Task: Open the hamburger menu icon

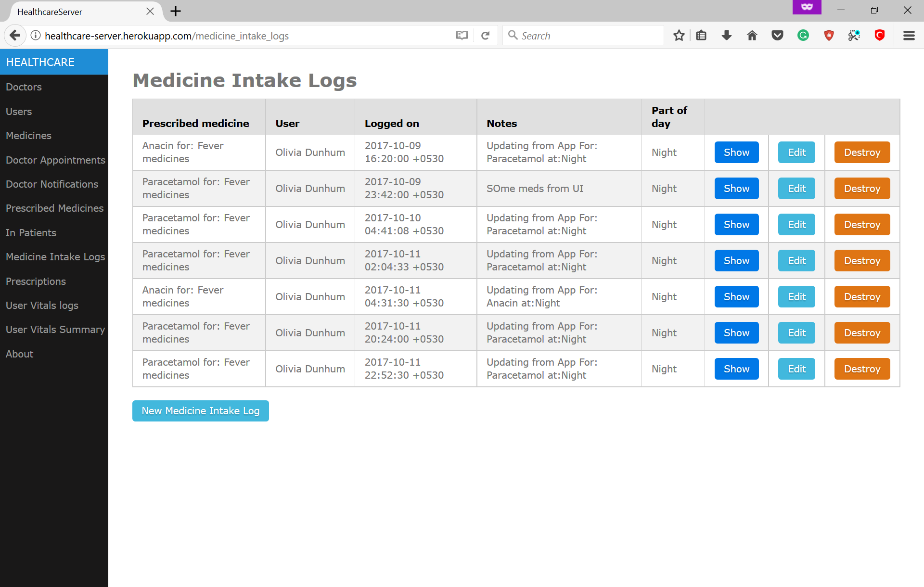Action: coord(909,36)
